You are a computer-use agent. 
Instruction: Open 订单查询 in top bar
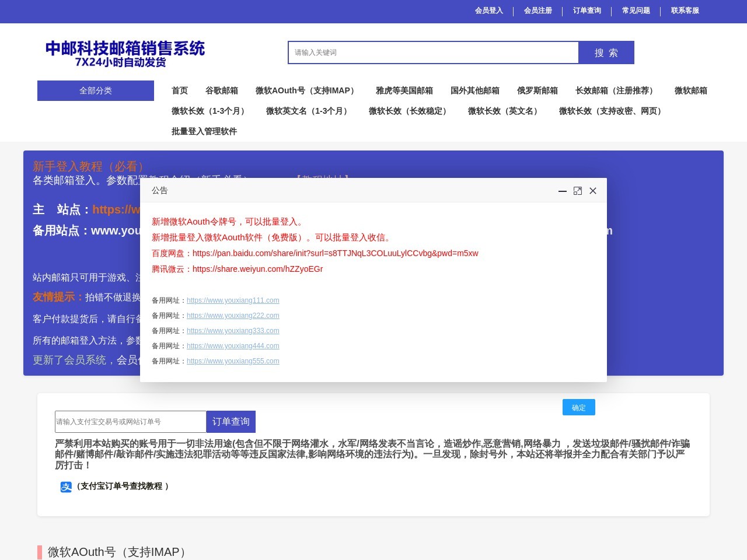tap(587, 10)
